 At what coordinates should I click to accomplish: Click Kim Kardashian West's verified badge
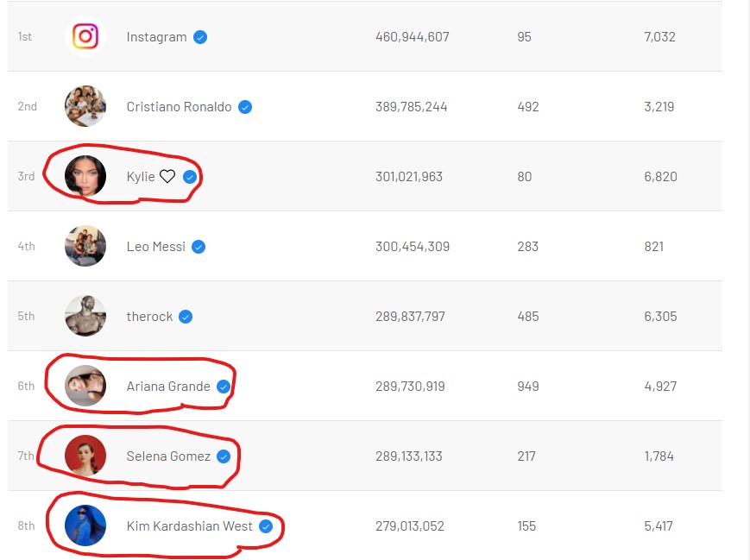point(266,525)
